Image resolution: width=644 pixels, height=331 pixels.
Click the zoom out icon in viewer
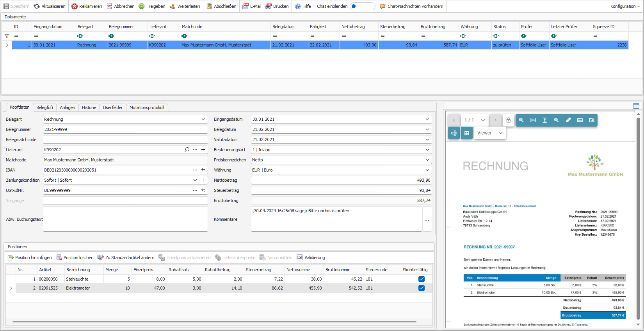coord(521,120)
